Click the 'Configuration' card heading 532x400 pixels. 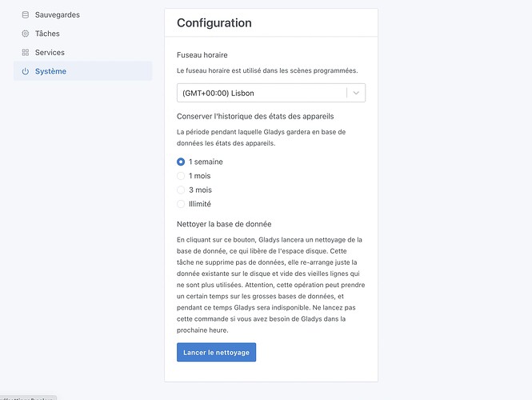214,23
